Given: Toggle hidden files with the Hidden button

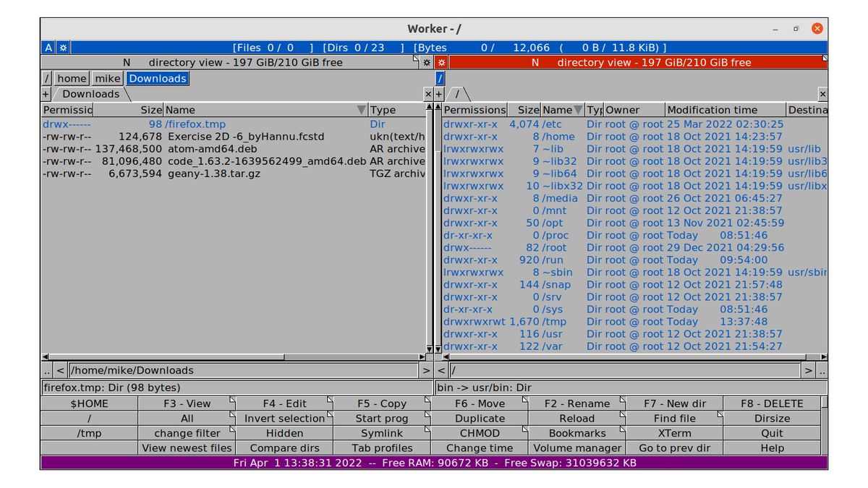Looking at the screenshot, I should pos(284,432).
